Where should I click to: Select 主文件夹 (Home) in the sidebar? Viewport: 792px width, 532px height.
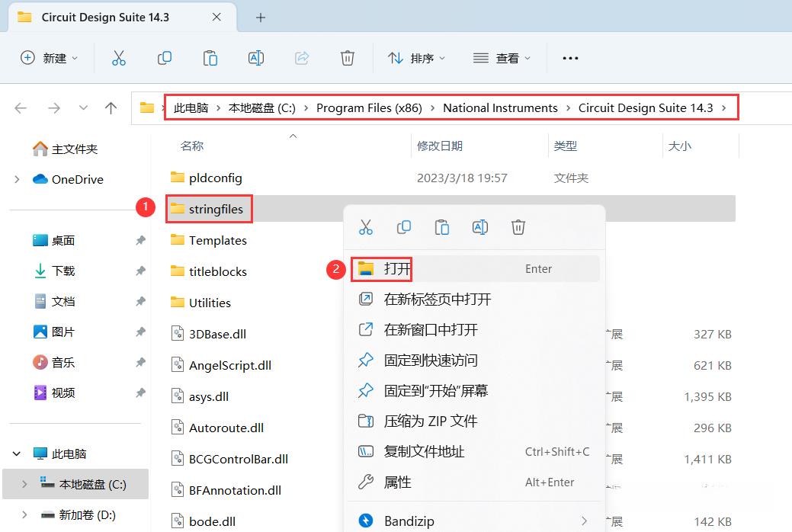[74, 149]
